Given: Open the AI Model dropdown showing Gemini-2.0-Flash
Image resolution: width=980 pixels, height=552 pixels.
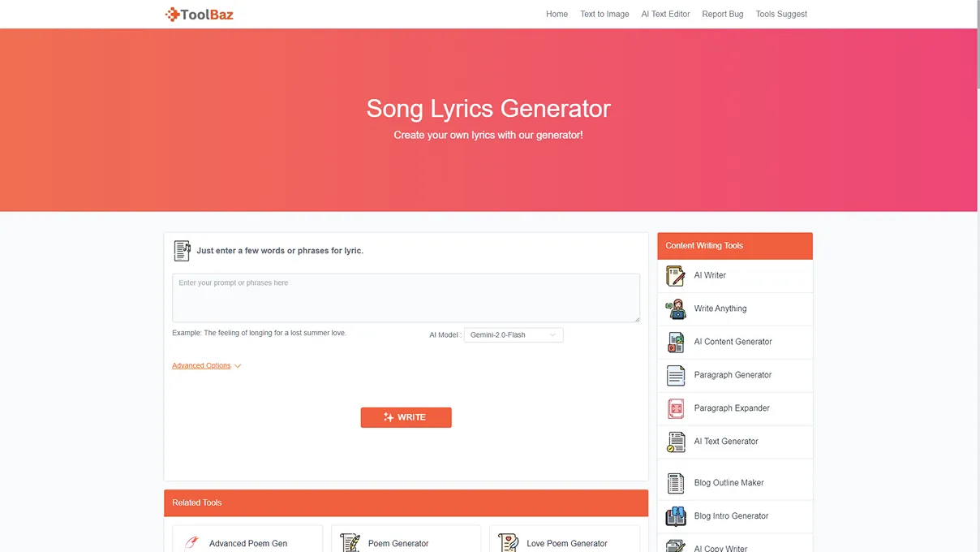Looking at the screenshot, I should 514,334.
